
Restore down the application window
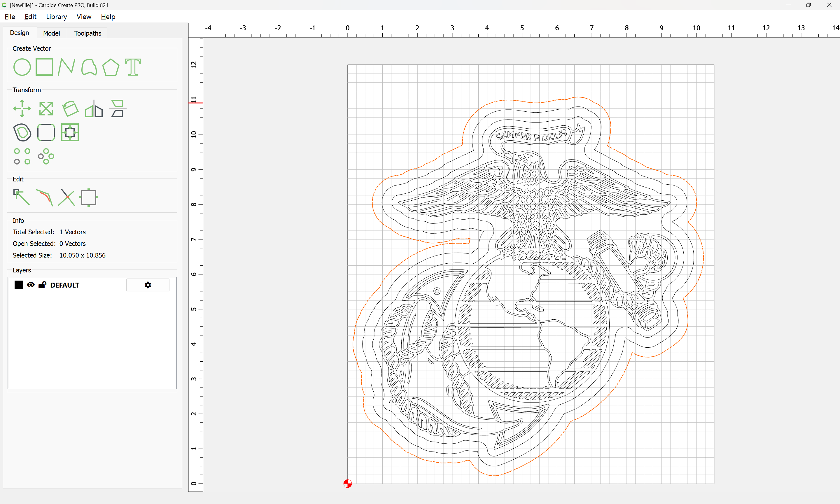(808, 5)
